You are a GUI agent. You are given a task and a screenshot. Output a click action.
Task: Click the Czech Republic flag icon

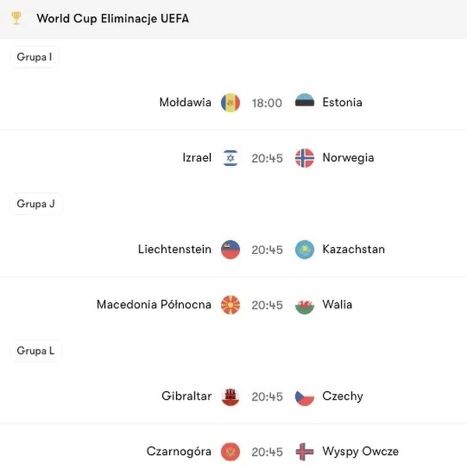point(304,397)
